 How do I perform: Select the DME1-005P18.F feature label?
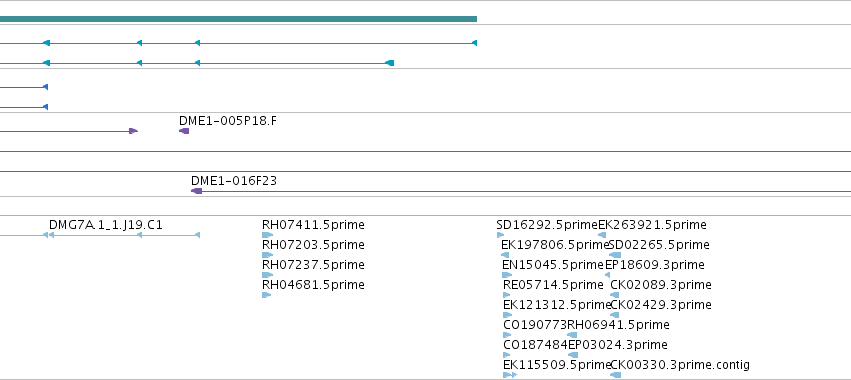tap(227, 121)
